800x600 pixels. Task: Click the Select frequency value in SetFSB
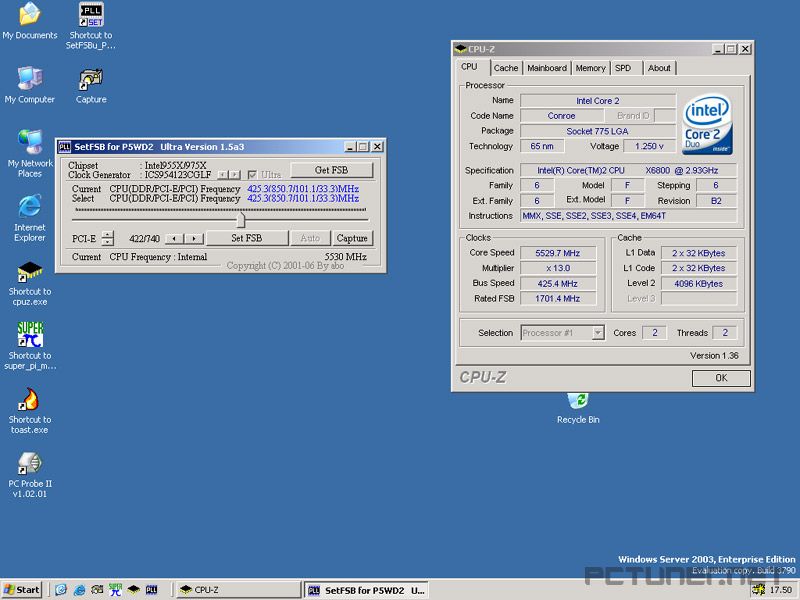click(303, 198)
